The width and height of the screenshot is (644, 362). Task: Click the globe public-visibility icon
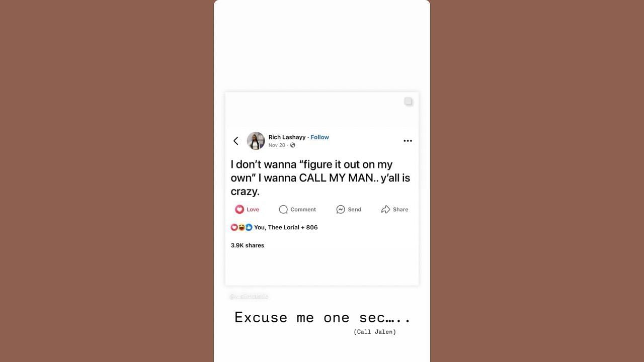tap(292, 145)
